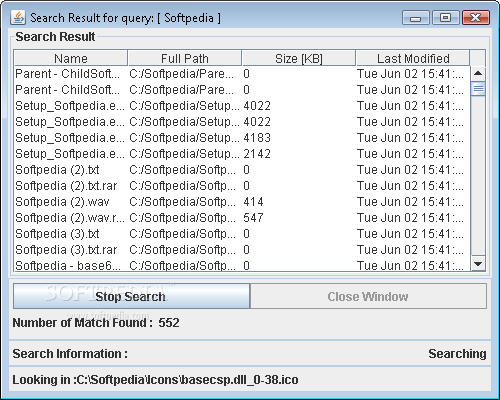Image resolution: width=500 pixels, height=400 pixels.
Task: Click the full path of Softpedia (3).txt
Action: tap(183, 234)
